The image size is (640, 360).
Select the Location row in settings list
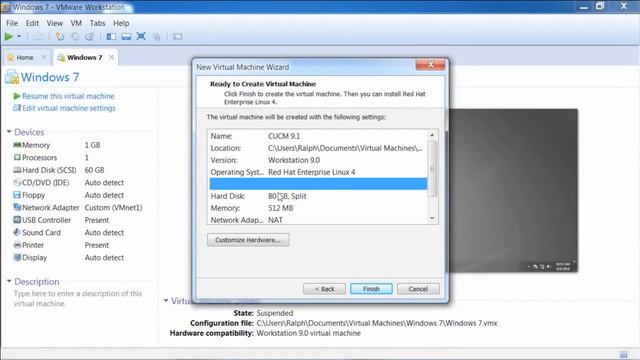[x=318, y=148]
